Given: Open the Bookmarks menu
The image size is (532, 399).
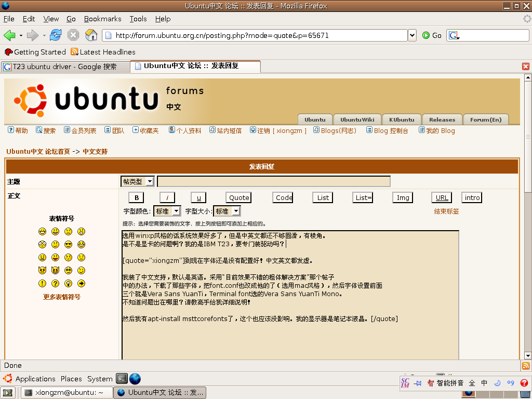Looking at the screenshot, I should pos(102,19).
